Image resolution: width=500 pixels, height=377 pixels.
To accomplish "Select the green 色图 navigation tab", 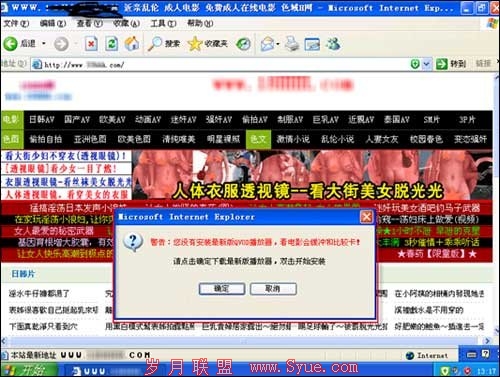I will (x=12, y=139).
